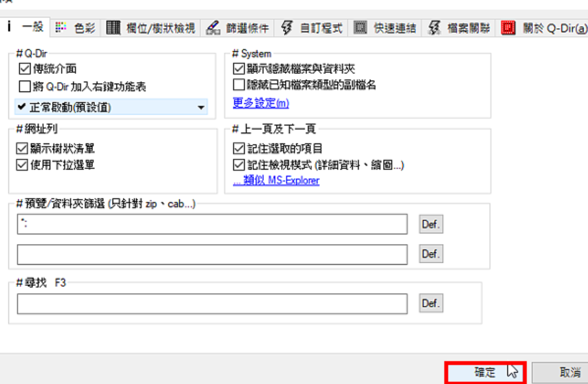Click the 確定 button
Viewport: 588px width, 384px height.
click(485, 372)
